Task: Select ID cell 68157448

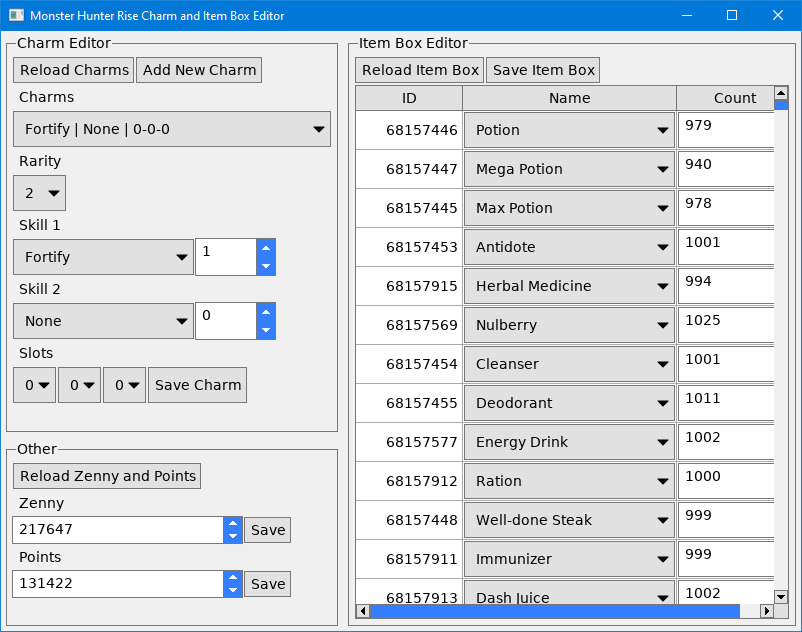Action: [409, 520]
